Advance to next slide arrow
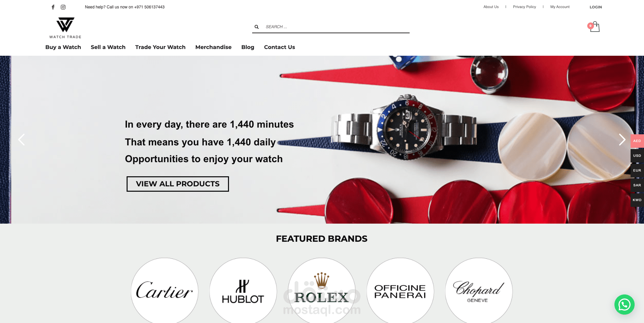 [622, 140]
